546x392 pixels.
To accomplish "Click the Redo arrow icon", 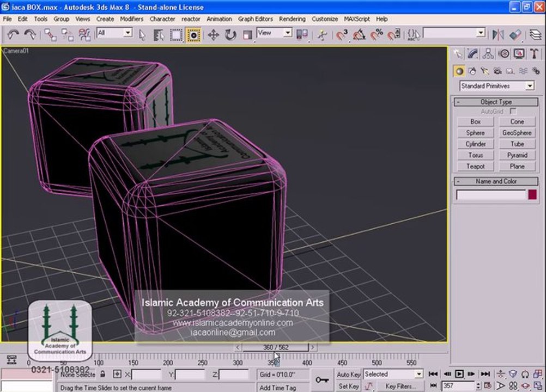I will click(30, 34).
